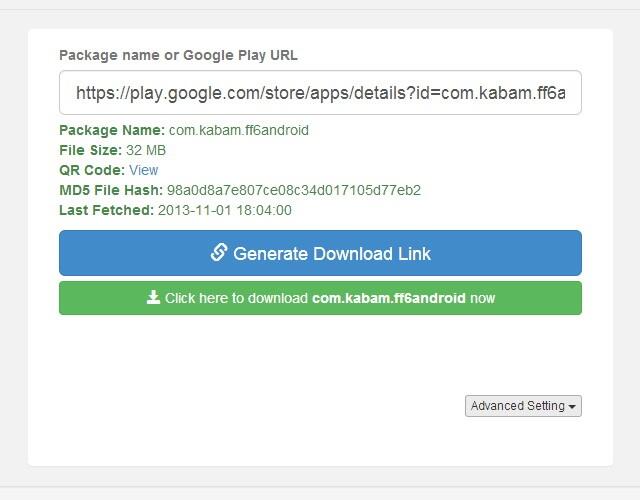Viewport: 640px width, 500px height.
Task: Click the Package Name value com.kabam.ff6android
Action: (239, 130)
